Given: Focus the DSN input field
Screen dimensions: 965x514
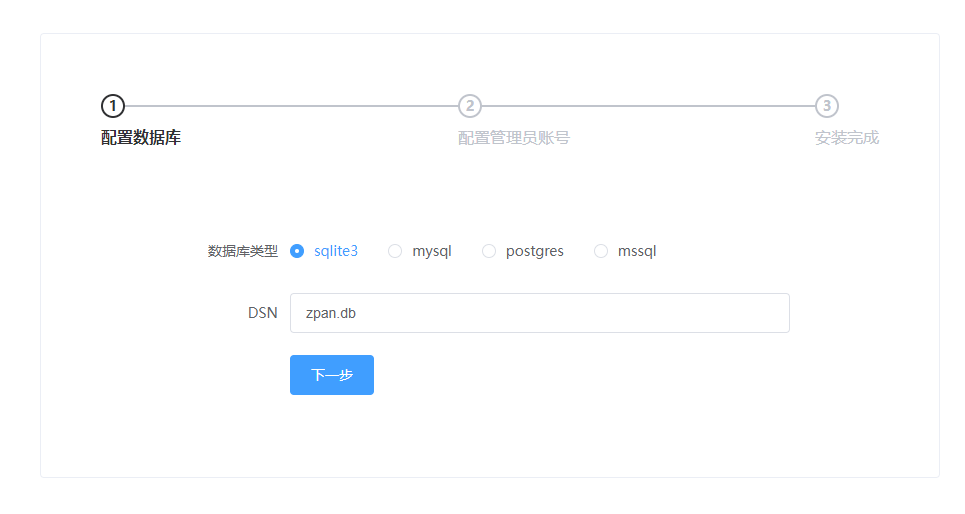Looking at the screenshot, I should pyautogui.click(x=540, y=313).
